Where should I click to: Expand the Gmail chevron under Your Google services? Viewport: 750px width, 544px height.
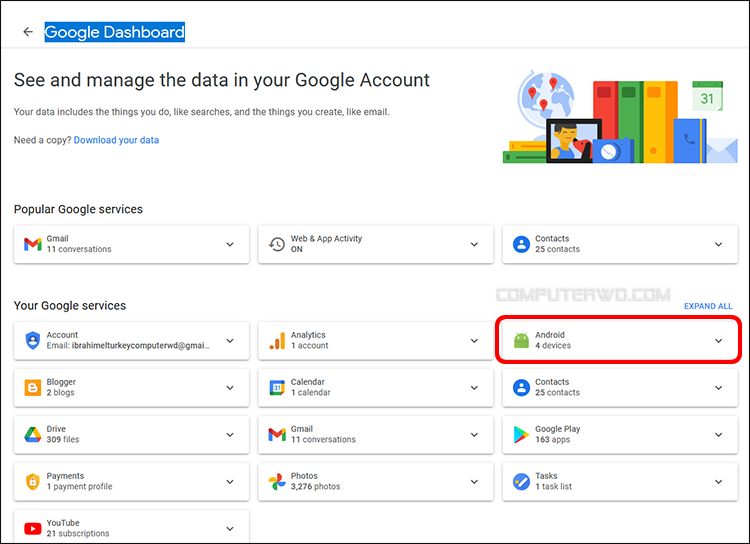tap(474, 434)
